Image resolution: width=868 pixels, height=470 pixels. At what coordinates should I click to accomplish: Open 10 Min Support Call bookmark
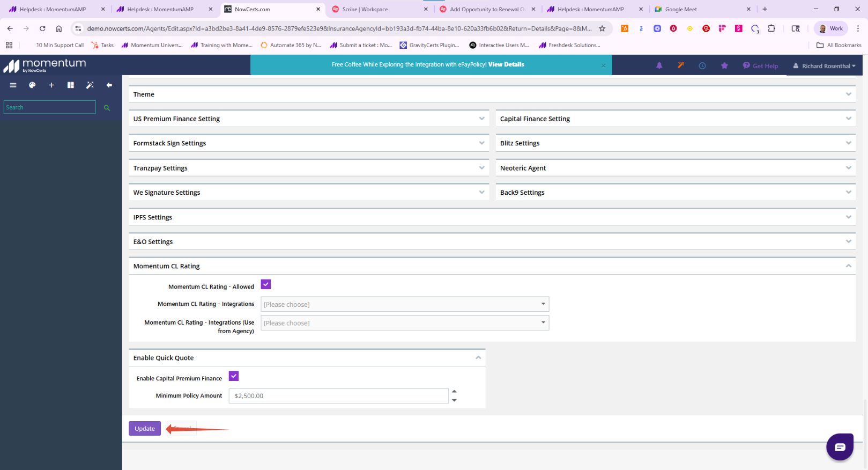tap(60, 45)
